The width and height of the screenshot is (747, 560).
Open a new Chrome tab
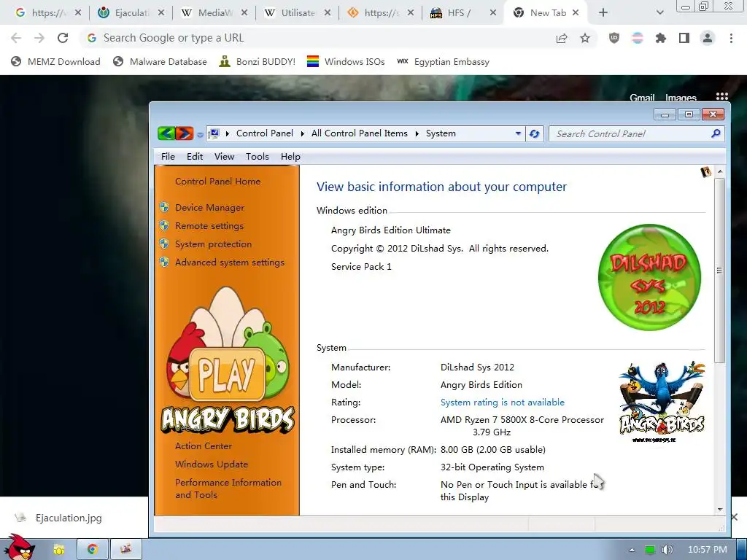click(x=603, y=13)
